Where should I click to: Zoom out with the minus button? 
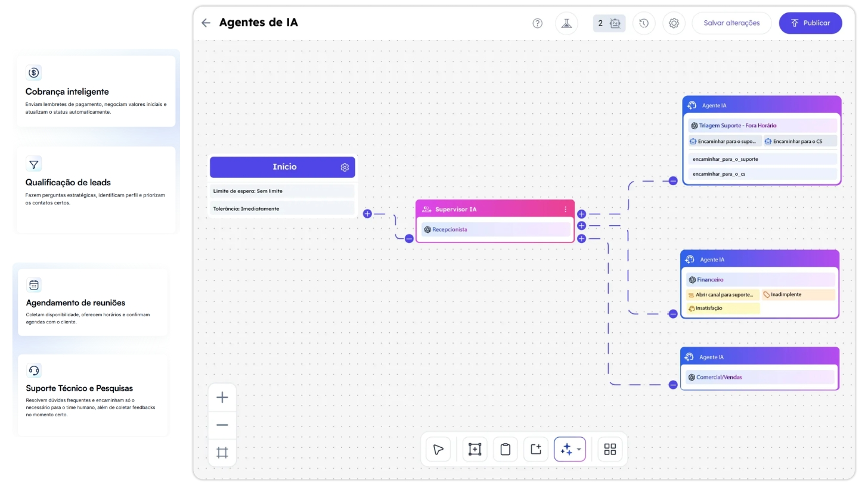222,425
